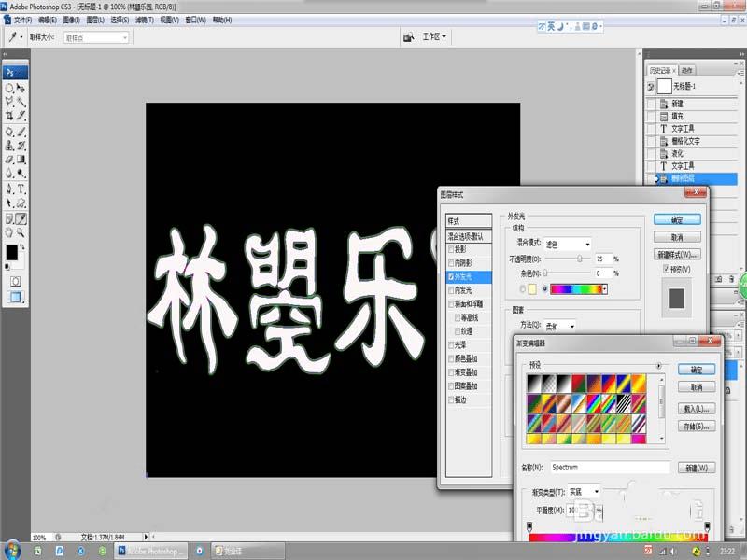Enable the 描边 (Stroke) checkbox
The width and height of the screenshot is (747, 560).
tap(451, 400)
